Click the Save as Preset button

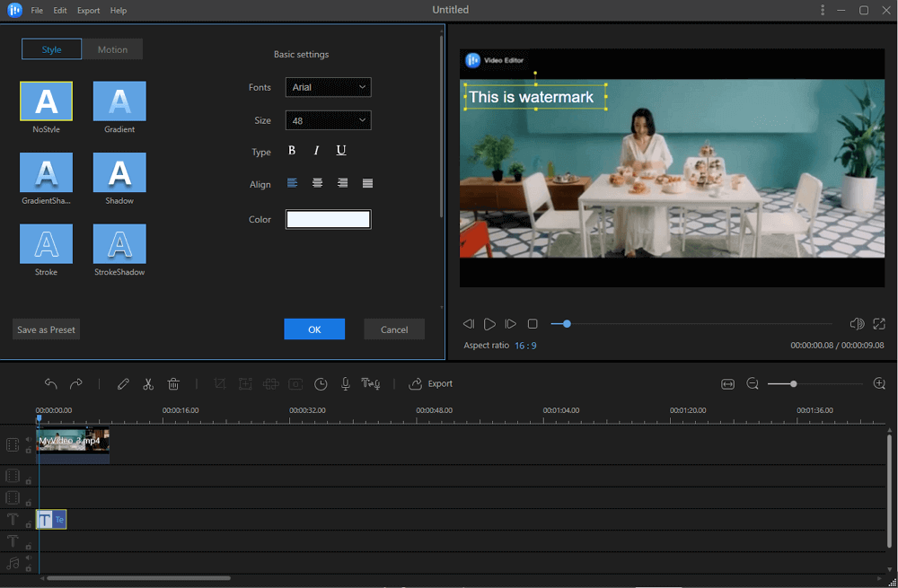tap(46, 329)
